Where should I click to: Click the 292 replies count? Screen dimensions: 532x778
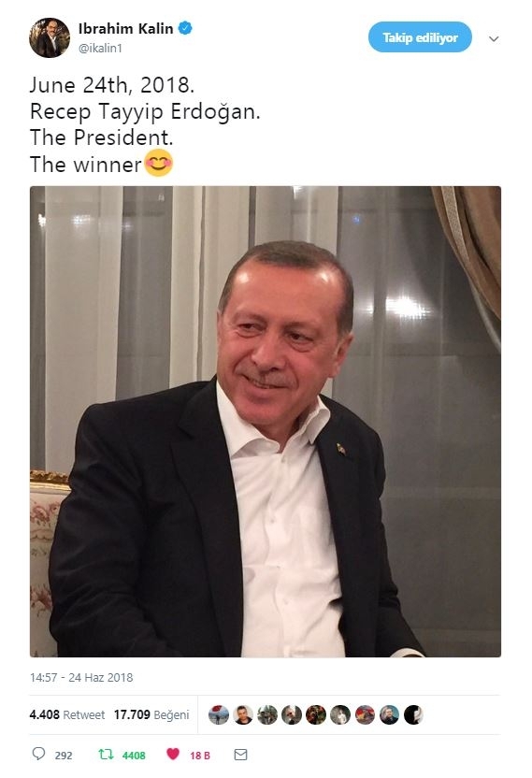tap(64, 756)
